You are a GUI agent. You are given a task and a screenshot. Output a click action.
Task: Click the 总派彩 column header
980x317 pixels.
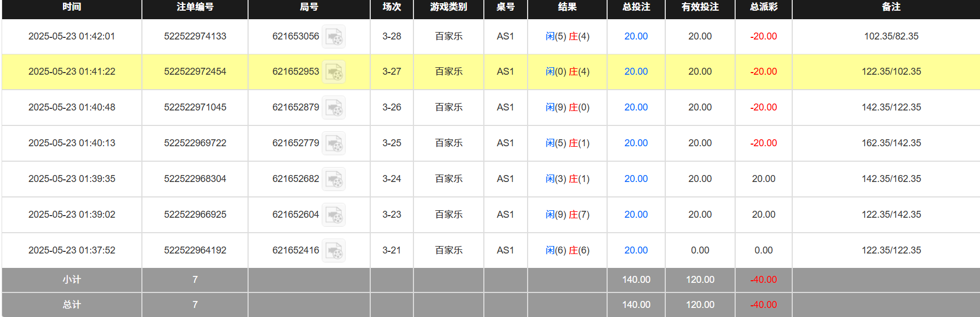tap(763, 7)
